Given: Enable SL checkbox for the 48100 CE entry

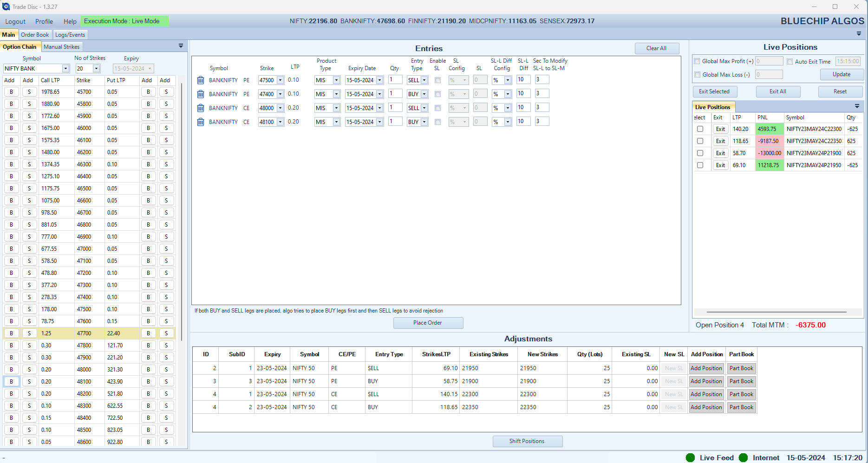Looking at the screenshot, I should pyautogui.click(x=437, y=122).
